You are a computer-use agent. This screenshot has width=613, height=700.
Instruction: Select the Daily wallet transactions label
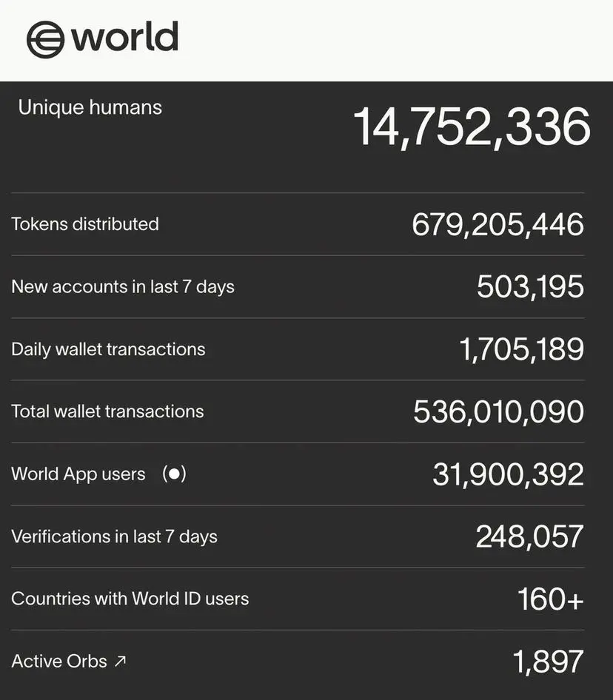(x=108, y=349)
